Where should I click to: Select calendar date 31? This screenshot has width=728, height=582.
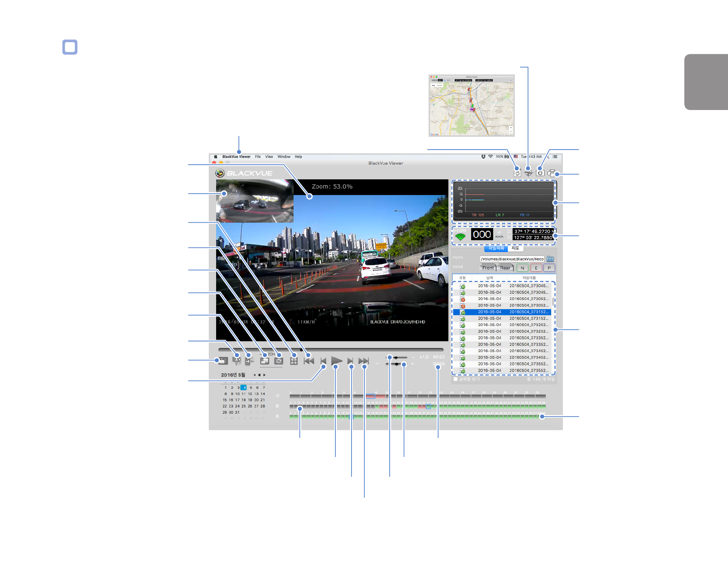click(x=237, y=413)
